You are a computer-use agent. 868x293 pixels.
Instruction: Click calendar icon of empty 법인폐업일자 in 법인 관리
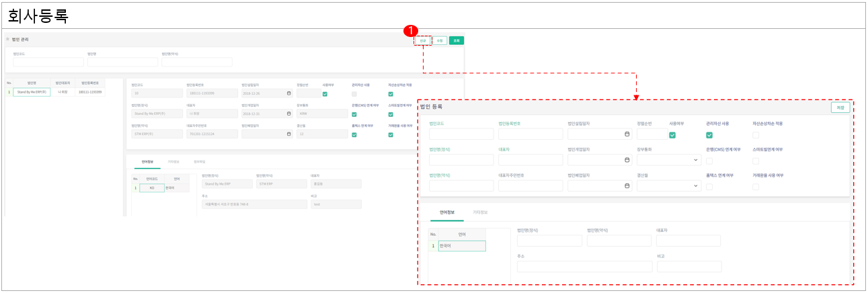click(x=289, y=134)
